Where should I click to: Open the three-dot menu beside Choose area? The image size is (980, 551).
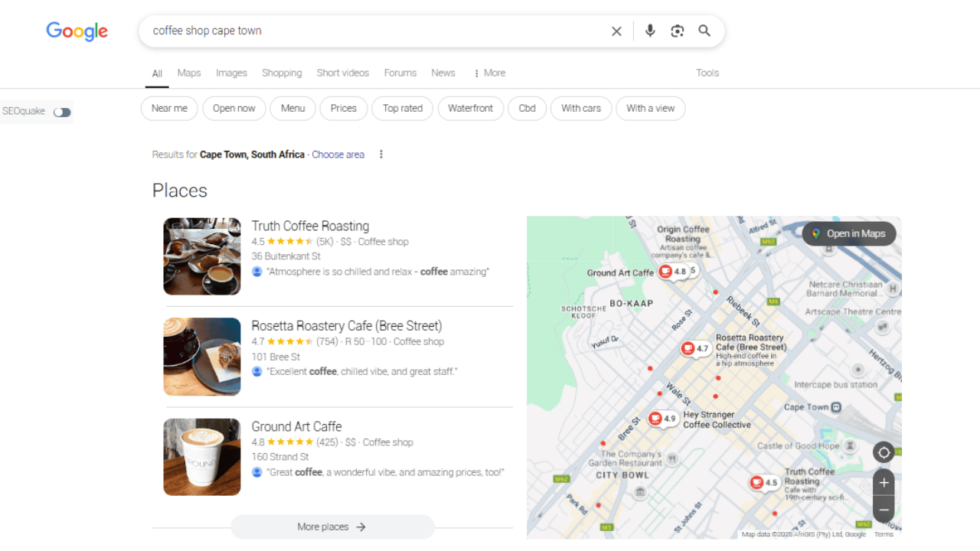pos(381,155)
